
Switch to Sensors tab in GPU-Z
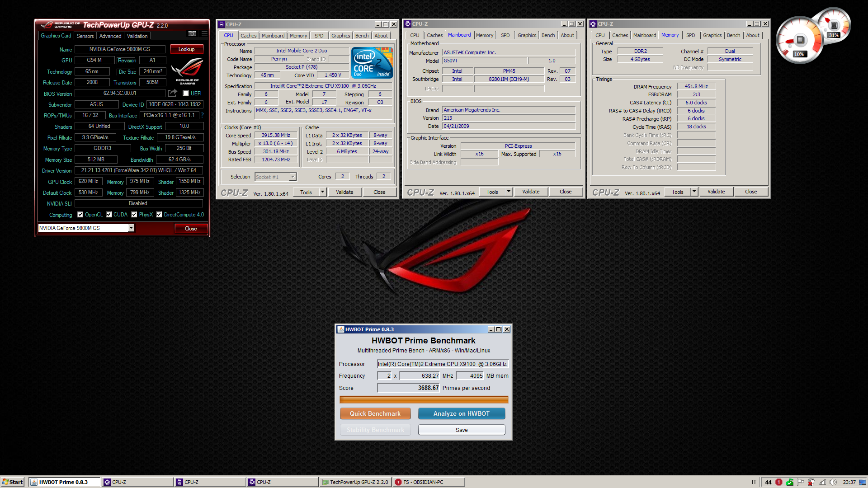pyautogui.click(x=85, y=36)
